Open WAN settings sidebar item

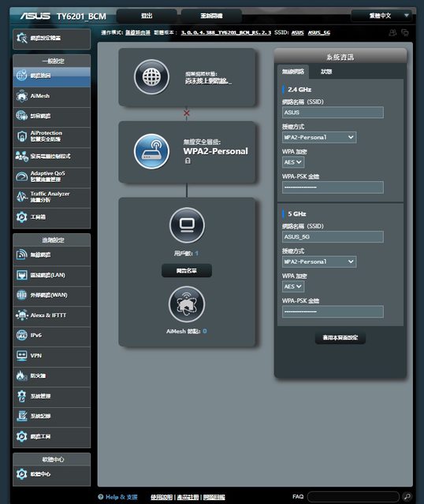coord(51,295)
